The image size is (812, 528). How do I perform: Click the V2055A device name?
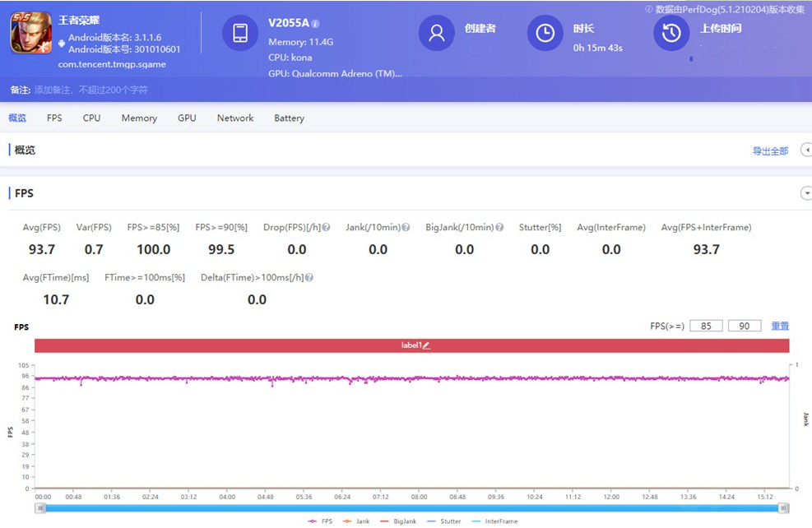pyautogui.click(x=289, y=23)
